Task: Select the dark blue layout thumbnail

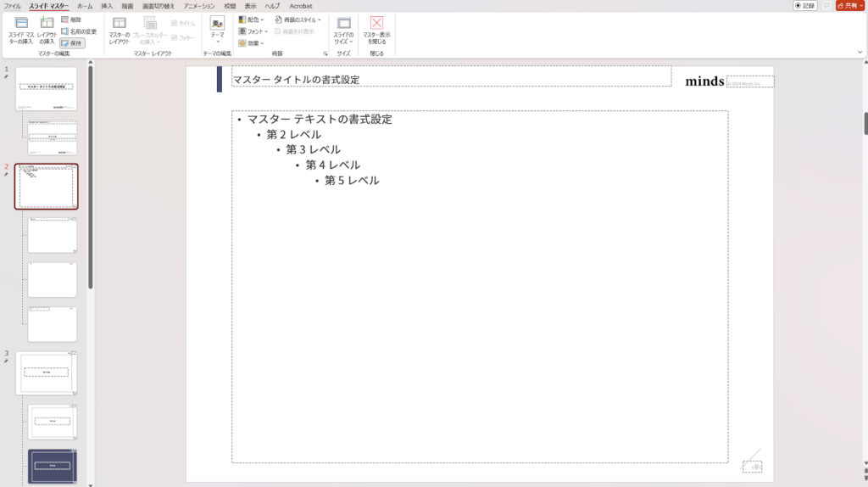Action: [x=52, y=466]
